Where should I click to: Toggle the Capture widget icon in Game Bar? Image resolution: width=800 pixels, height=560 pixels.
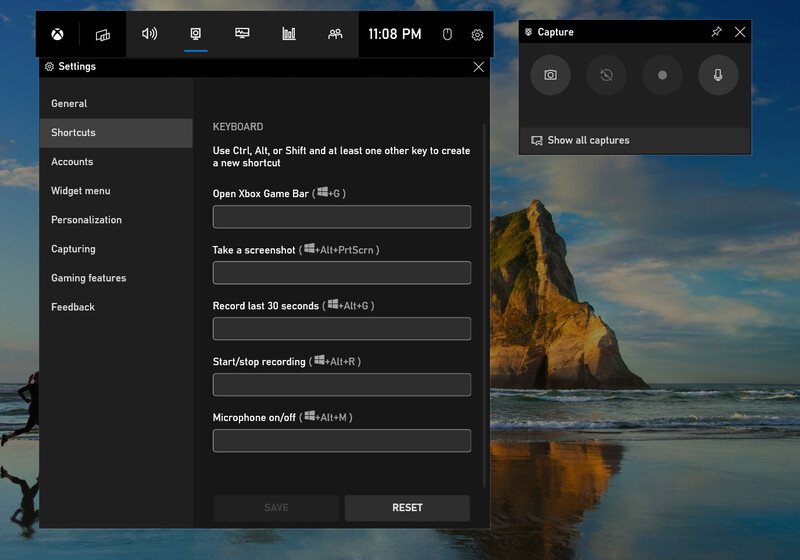(x=195, y=34)
